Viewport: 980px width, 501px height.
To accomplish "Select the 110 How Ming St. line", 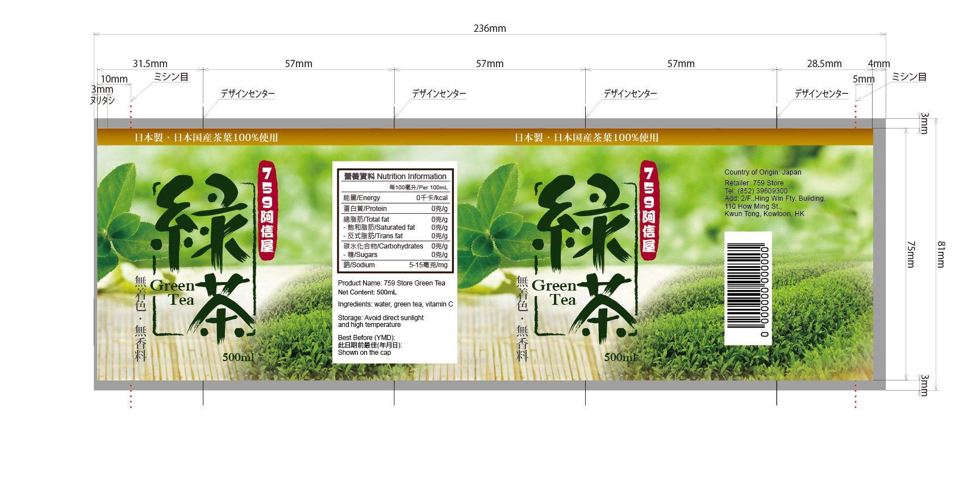I will 753,206.
